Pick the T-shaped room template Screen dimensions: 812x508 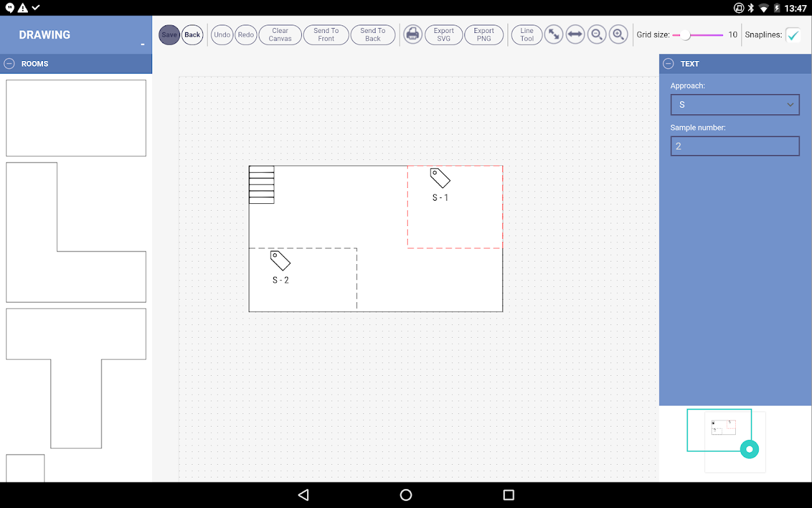tap(76, 378)
